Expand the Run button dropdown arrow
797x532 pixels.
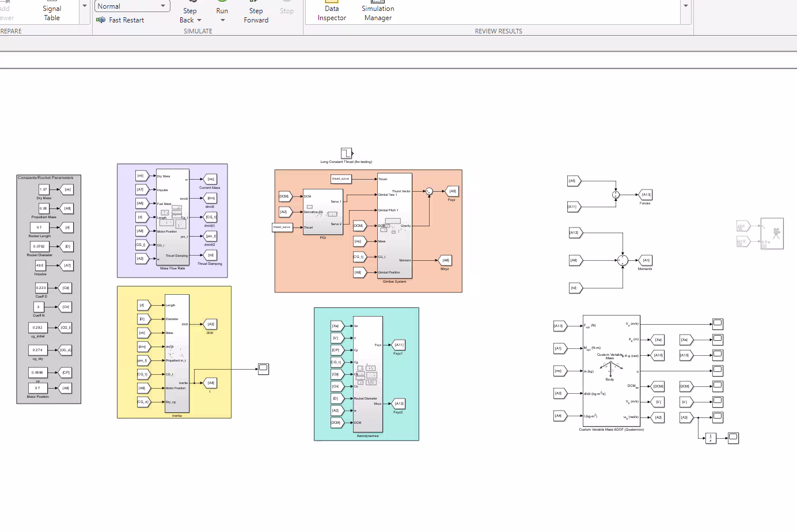coord(222,20)
